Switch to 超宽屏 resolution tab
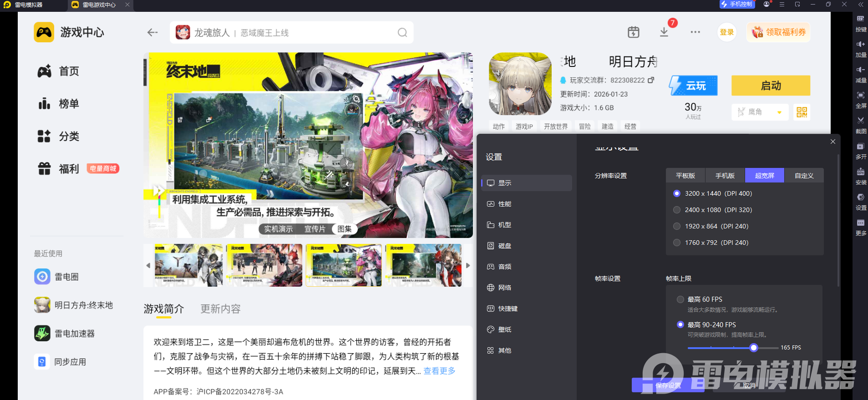This screenshot has width=868, height=400. [x=765, y=176]
